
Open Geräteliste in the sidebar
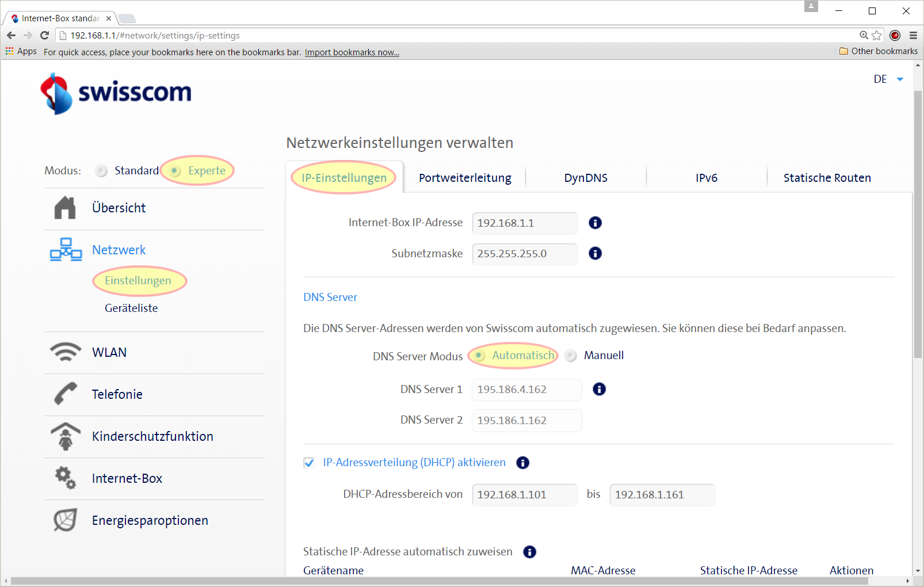[131, 308]
